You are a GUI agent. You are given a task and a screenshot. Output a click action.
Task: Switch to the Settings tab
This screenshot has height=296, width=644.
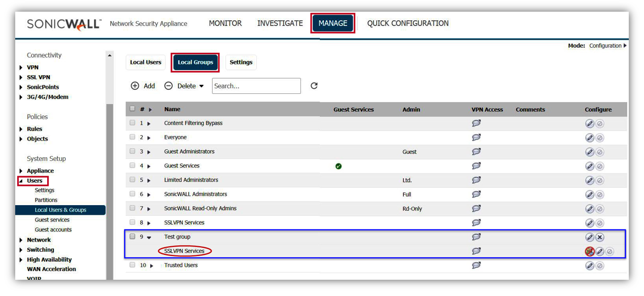241,62
